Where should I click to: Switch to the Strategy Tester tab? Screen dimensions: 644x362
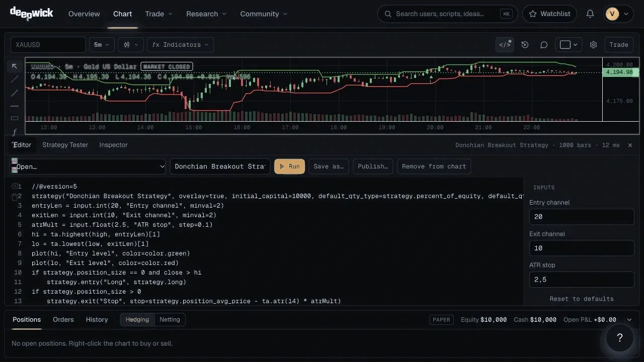[x=65, y=145]
